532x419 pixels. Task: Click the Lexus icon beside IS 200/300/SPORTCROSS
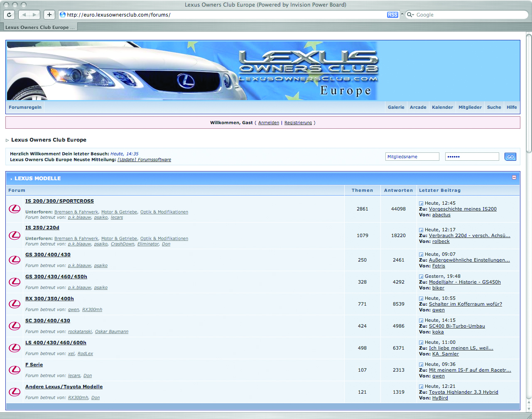coord(15,208)
